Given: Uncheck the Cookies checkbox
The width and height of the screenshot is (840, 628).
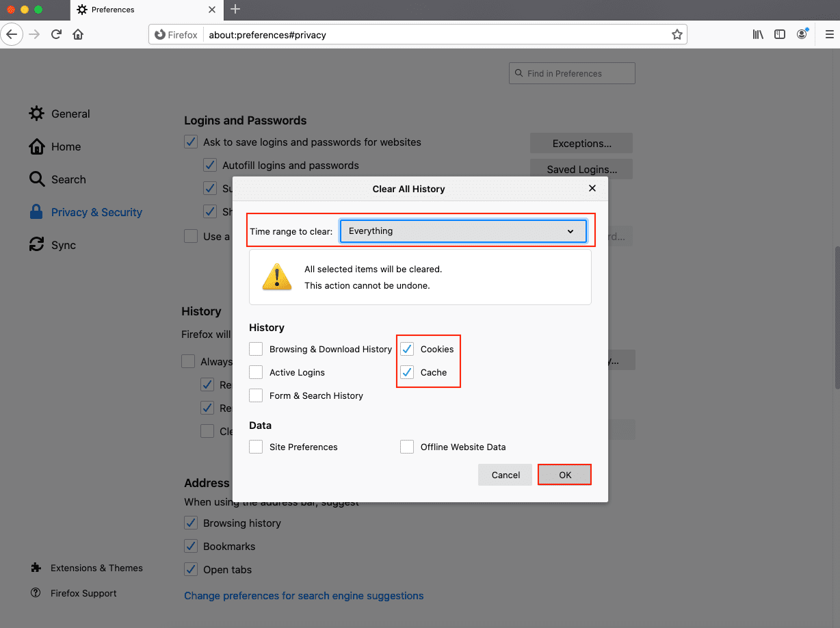Looking at the screenshot, I should [x=407, y=349].
